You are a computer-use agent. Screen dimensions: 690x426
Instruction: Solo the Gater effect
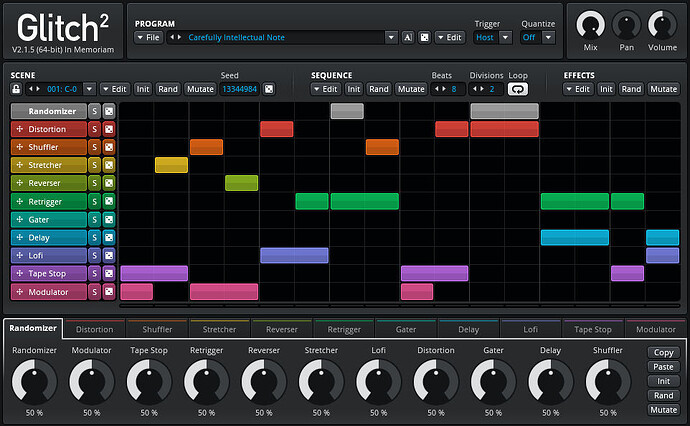point(94,220)
